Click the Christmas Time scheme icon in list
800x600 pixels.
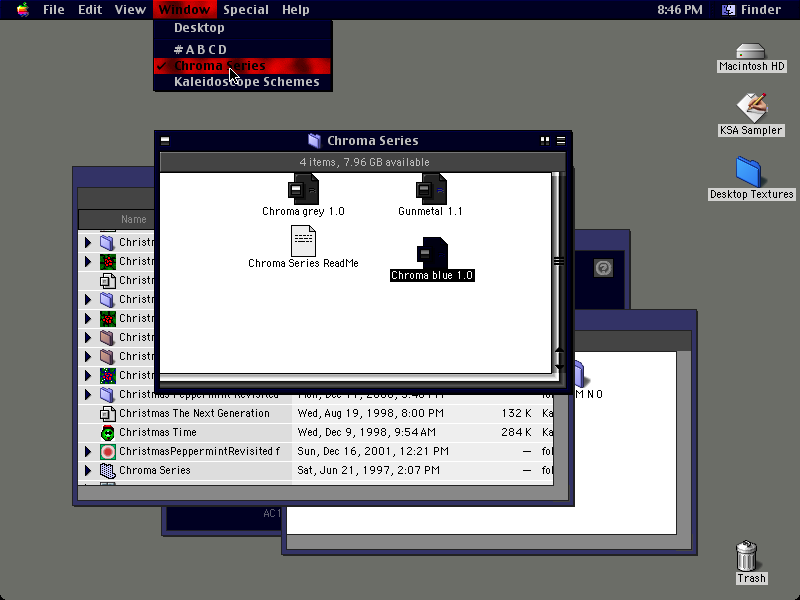[108, 432]
